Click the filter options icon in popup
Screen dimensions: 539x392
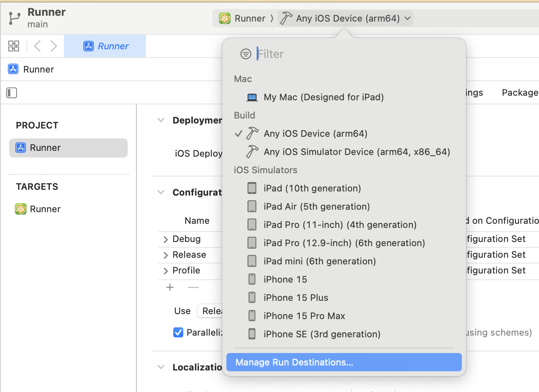(x=246, y=54)
